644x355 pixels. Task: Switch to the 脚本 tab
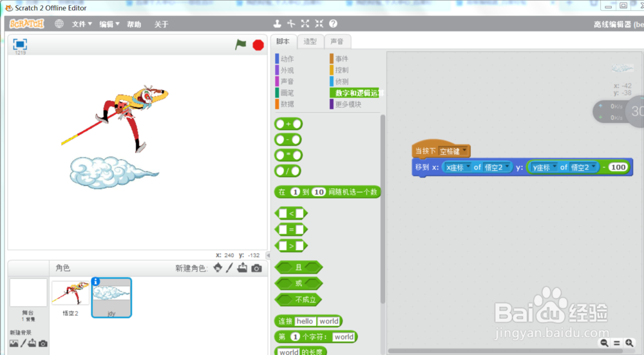(x=283, y=41)
